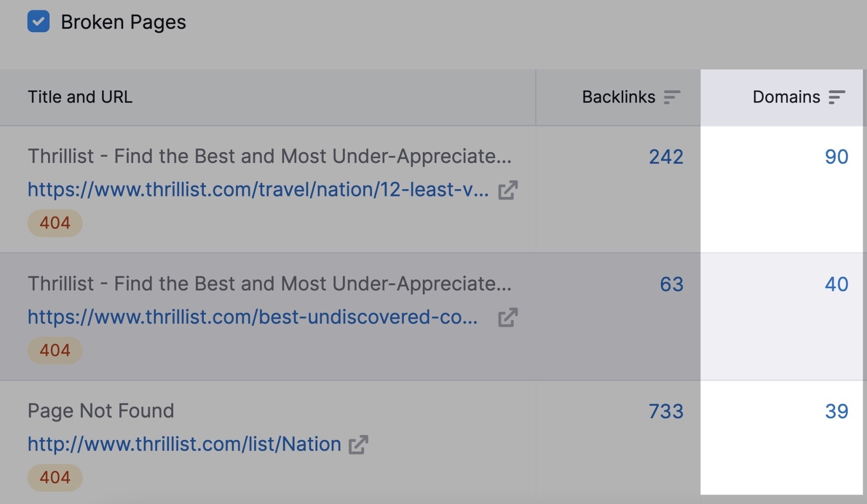Click the Backlinks sort icon

tap(672, 97)
